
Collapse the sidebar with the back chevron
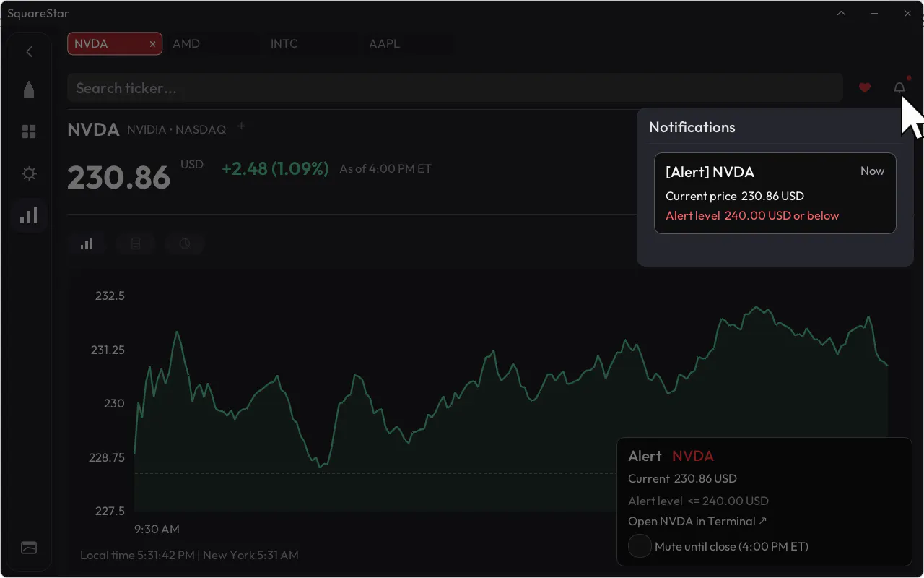(x=29, y=51)
